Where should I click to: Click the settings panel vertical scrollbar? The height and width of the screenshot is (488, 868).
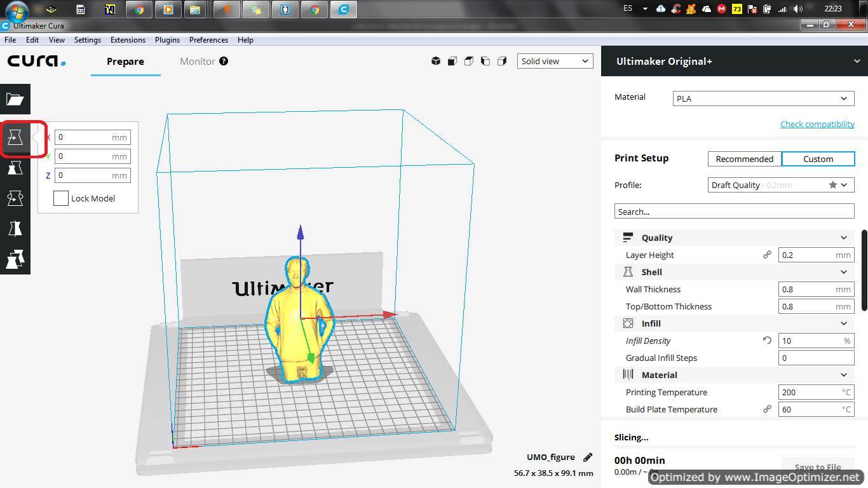tap(864, 271)
